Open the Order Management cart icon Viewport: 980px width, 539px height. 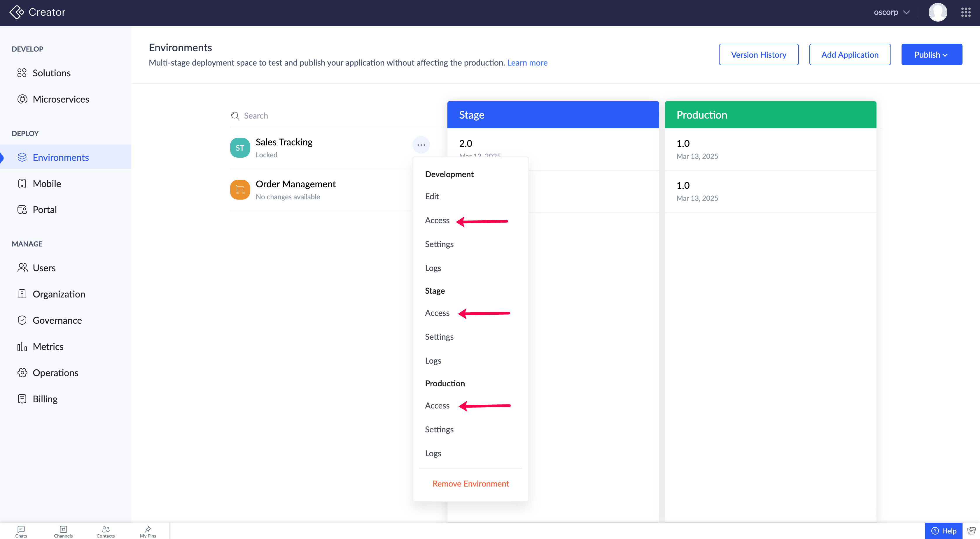pyautogui.click(x=240, y=189)
